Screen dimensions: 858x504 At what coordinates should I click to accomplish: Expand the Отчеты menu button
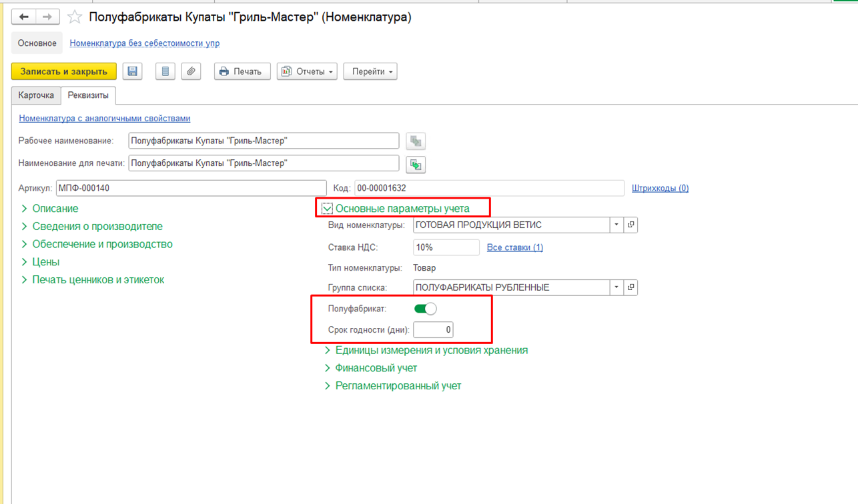[307, 71]
